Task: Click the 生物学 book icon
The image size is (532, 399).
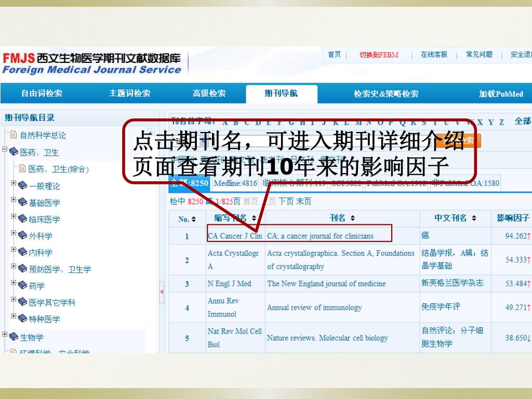Action: coord(14,337)
